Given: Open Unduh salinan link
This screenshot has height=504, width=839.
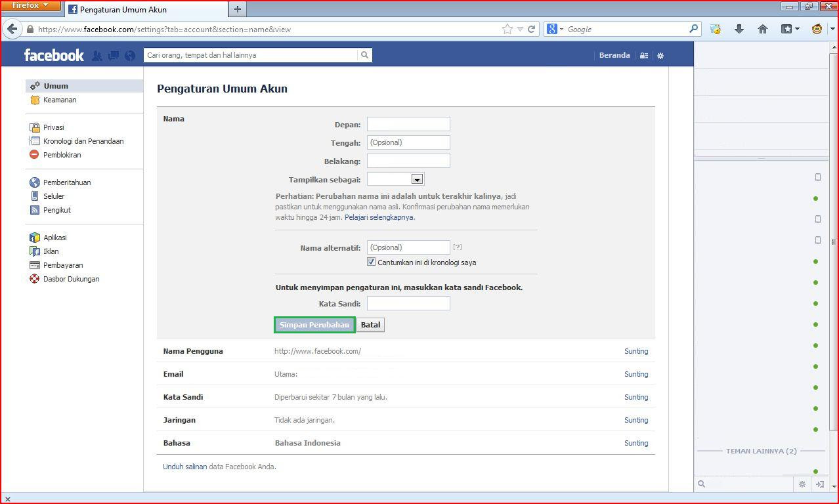Looking at the screenshot, I should [x=185, y=467].
